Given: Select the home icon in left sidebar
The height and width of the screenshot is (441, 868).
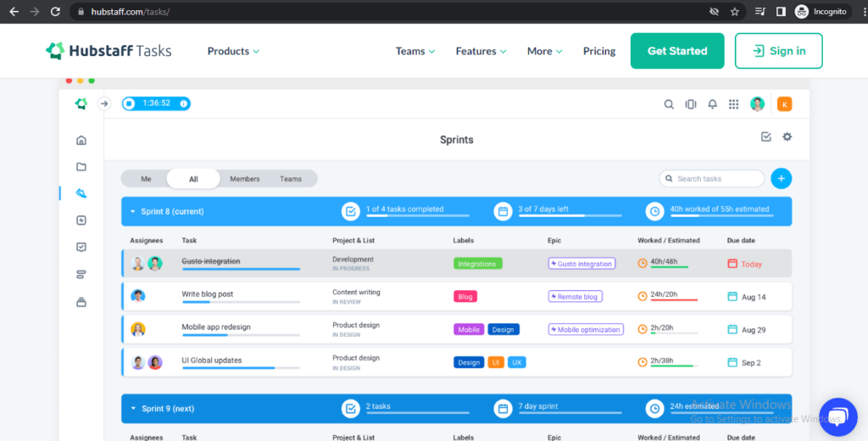Looking at the screenshot, I should [81, 140].
